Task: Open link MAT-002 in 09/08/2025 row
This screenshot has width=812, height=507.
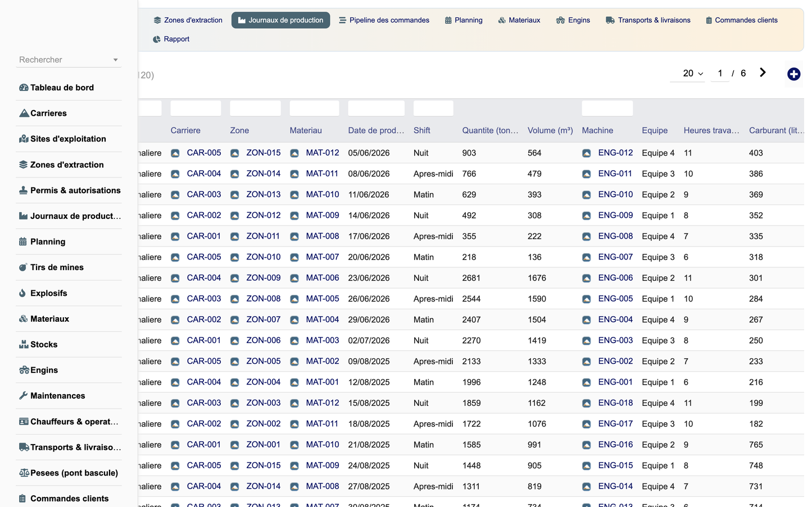Action: click(x=323, y=361)
